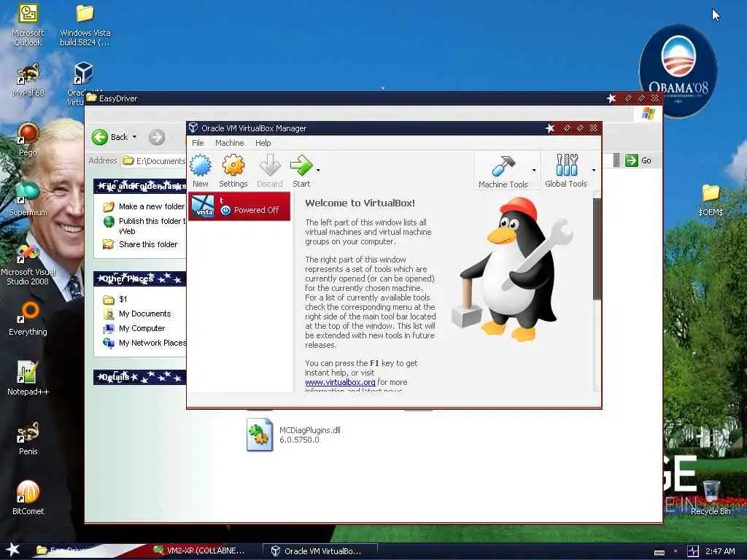The height and width of the screenshot is (560, 747).
Task: Click tray expand chevron near clock
Action: pos(676,551)
